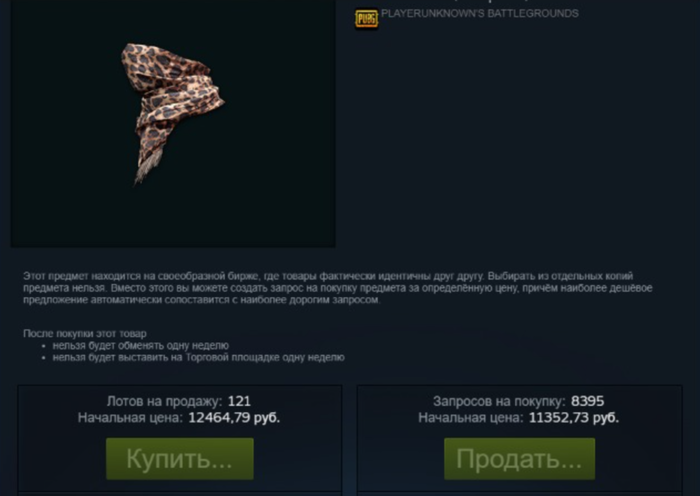Click the нельзя будет обменять одну неделю bullet

click(x=141, y=346)
